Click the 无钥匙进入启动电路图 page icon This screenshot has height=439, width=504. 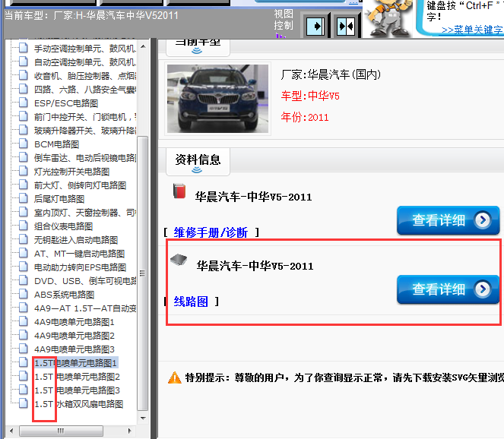click(x=23, y=239)
